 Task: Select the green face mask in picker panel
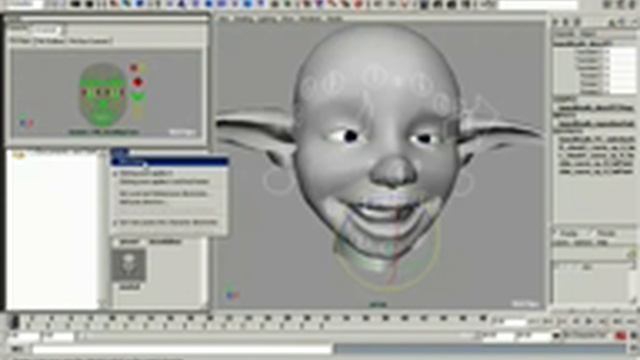tap(103, 95)
